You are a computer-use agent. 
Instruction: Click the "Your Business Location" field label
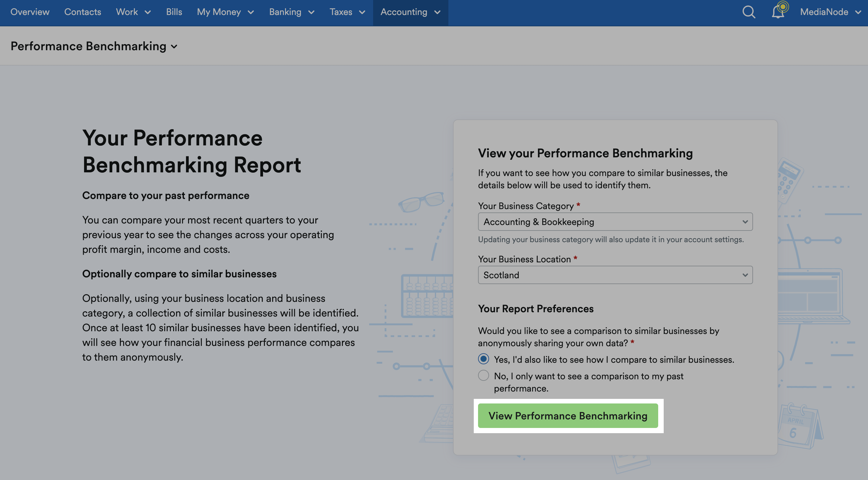(524, 259)
